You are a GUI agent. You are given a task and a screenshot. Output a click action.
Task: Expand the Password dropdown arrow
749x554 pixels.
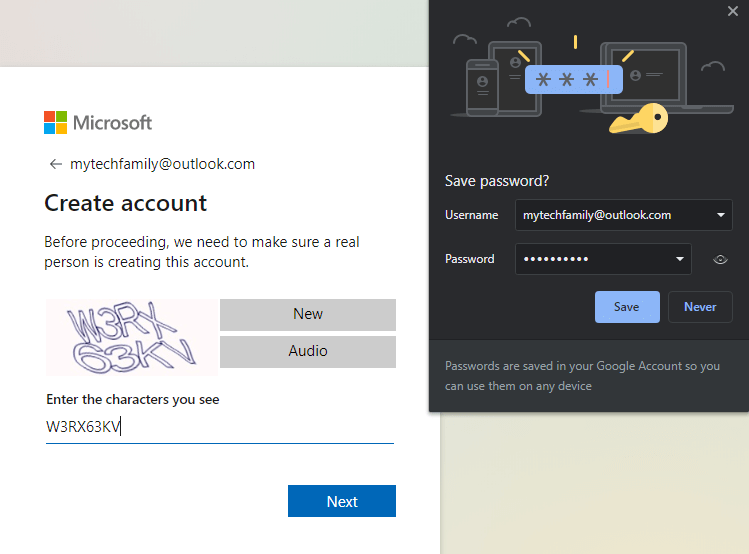[x=679, y=259]
